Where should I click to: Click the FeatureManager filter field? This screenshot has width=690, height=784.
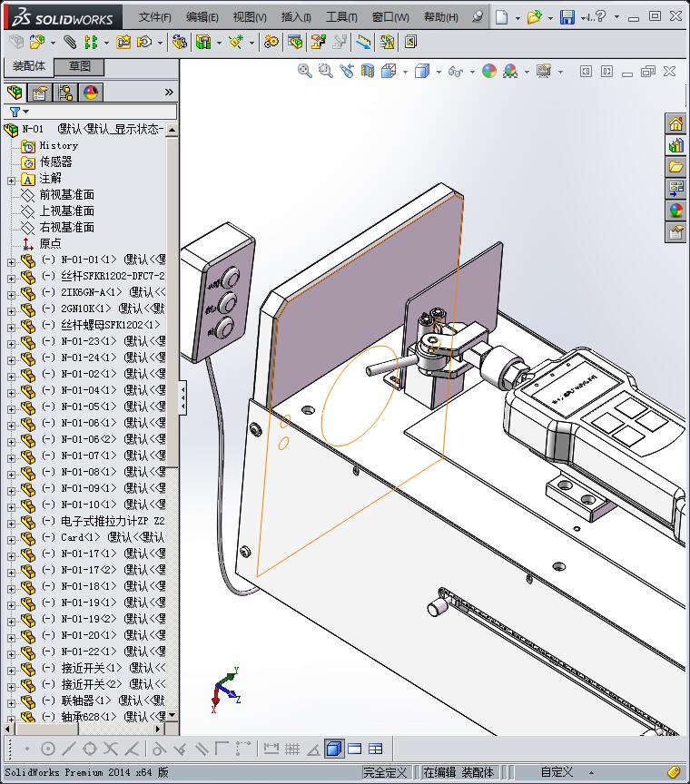(x=91, y=112)
